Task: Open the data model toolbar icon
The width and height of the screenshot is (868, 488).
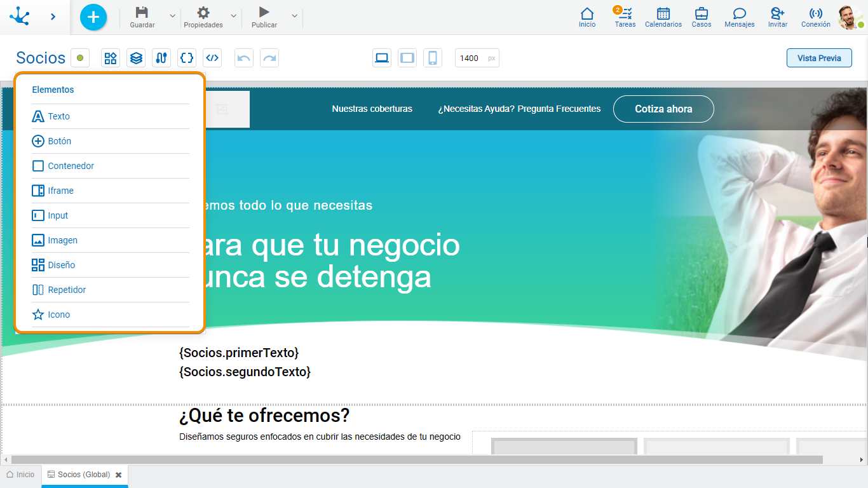Action: coord(161,58)
